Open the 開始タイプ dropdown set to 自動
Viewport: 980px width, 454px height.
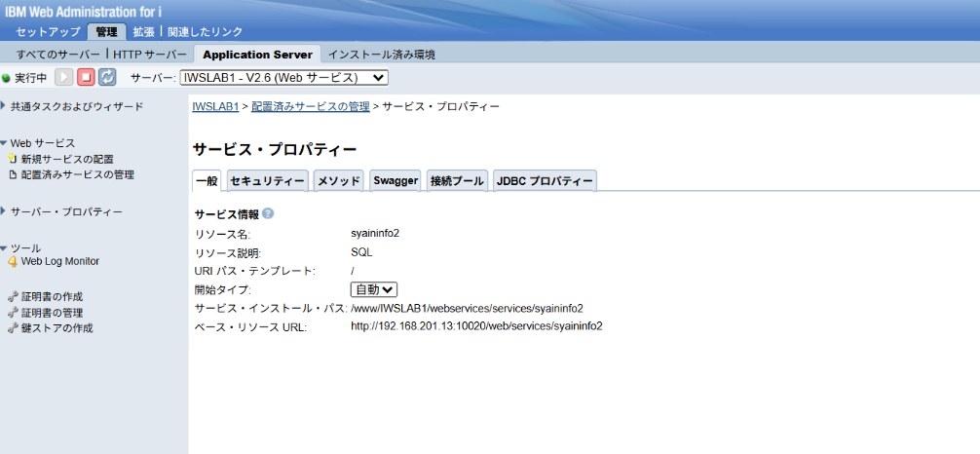point(374,289)
